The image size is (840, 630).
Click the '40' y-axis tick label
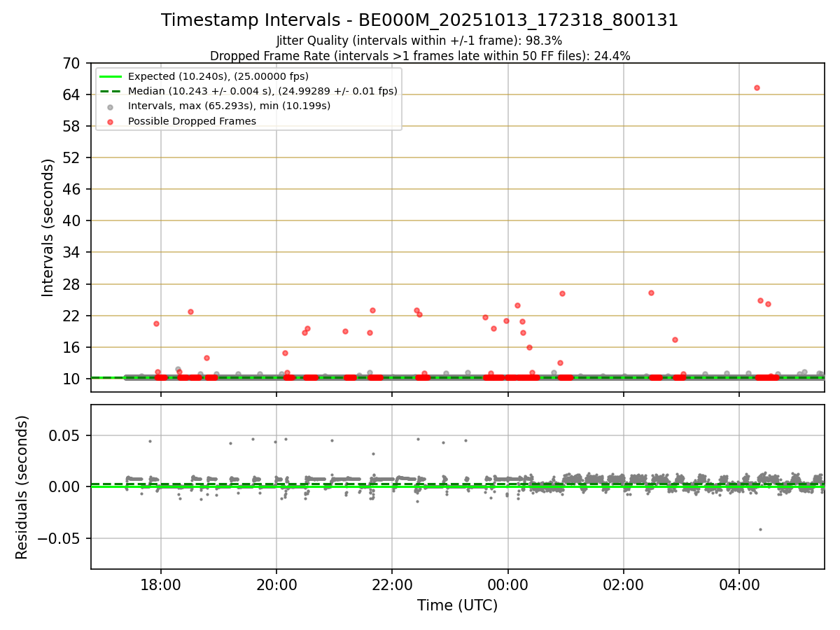(72, 220)
